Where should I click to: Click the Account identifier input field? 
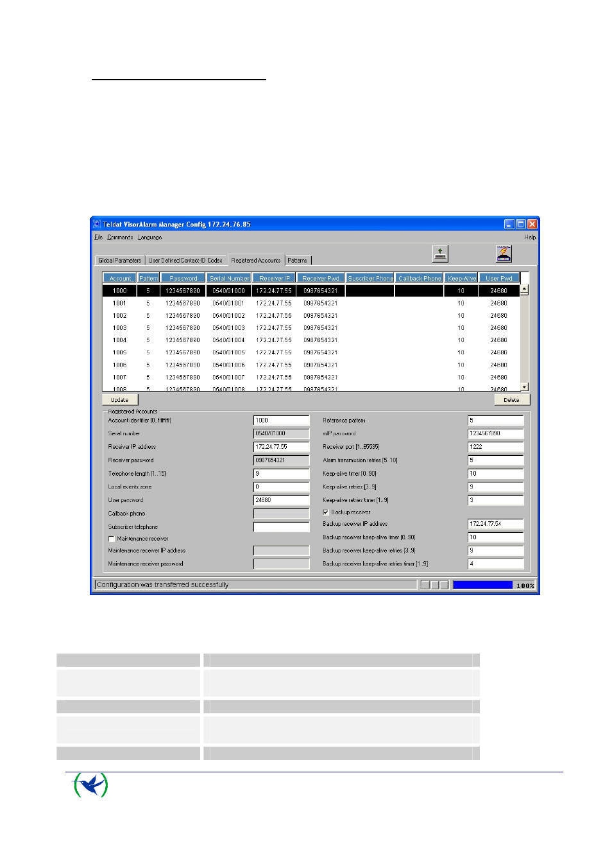pyautogui.click(x=282, y=421)
